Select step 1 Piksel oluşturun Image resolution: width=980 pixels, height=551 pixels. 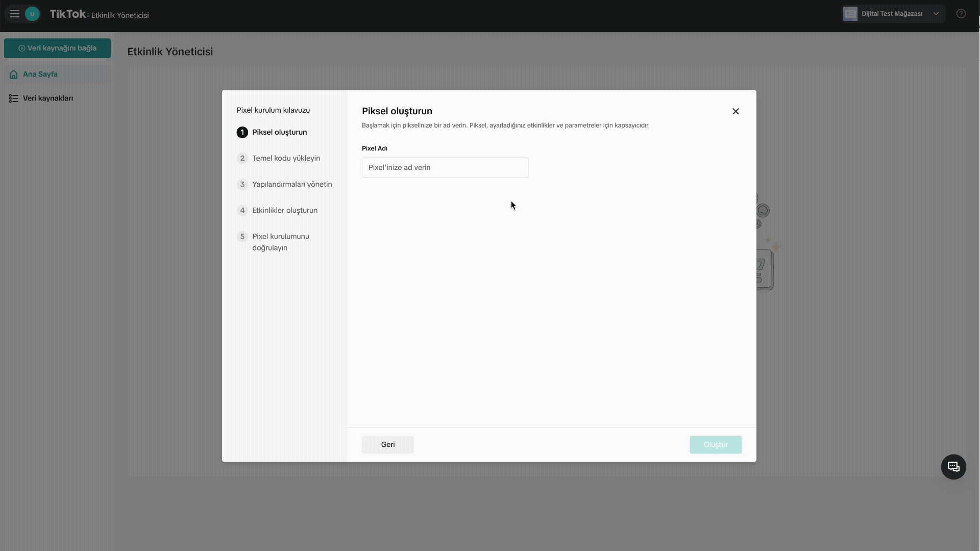[x=279, y=132]
